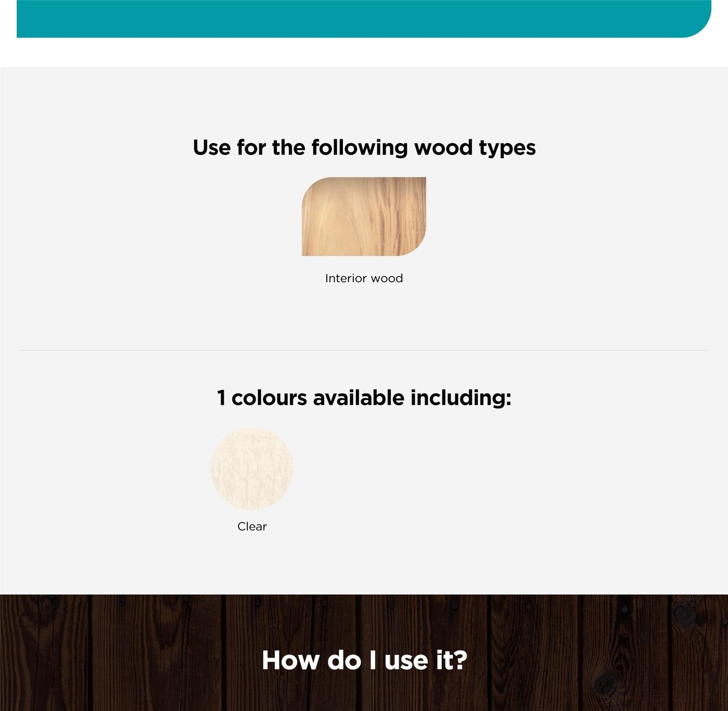Select the Clear colour swatch circle
Screen dimensions: 728x711
pyautogui.click(x=252, y=468)
